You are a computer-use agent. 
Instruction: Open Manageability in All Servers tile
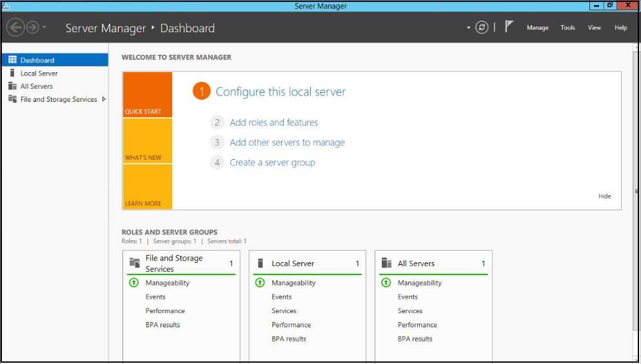(x=420, y=283)
